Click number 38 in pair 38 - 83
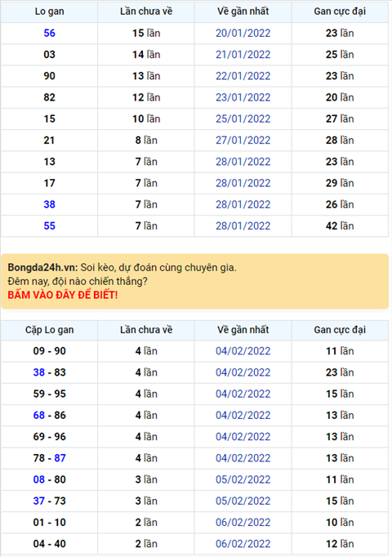 pos(39,372)
